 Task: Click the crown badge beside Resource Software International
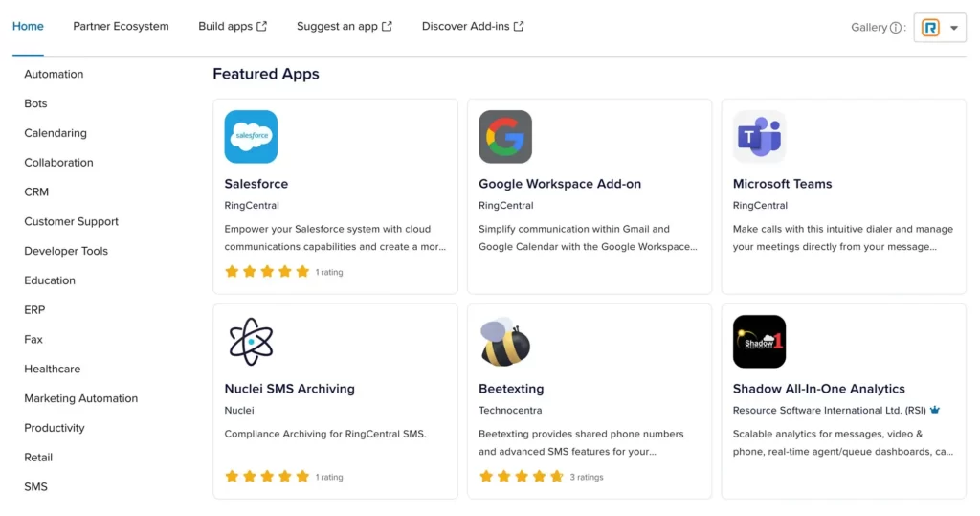tap(935, 410)
